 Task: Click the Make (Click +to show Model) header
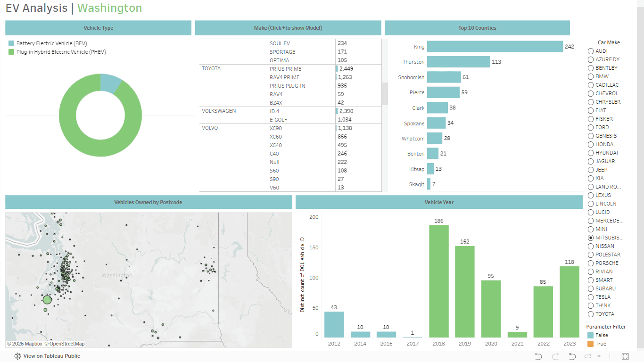click(288, 28)
